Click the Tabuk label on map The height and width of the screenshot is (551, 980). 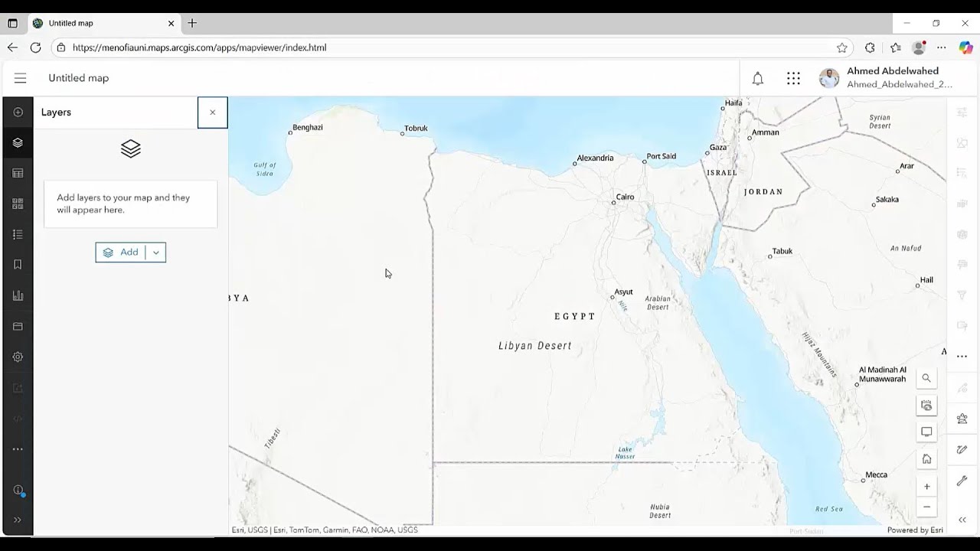[782, 252]
